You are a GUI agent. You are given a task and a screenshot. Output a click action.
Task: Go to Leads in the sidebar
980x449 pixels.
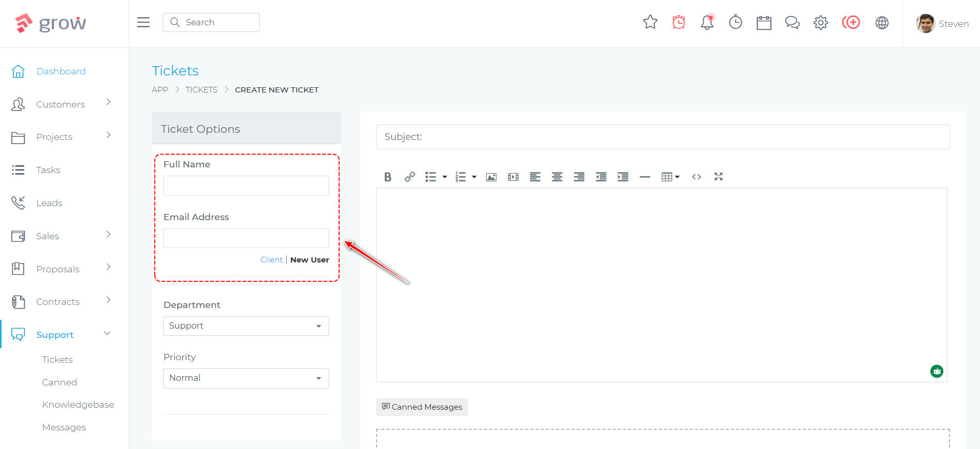coord(49,203)
